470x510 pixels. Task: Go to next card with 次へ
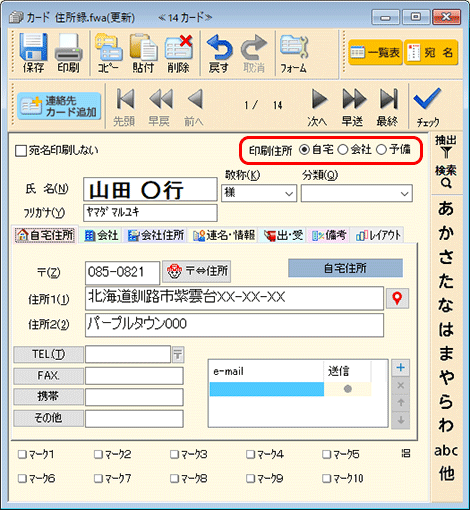(x=319, y=99)
